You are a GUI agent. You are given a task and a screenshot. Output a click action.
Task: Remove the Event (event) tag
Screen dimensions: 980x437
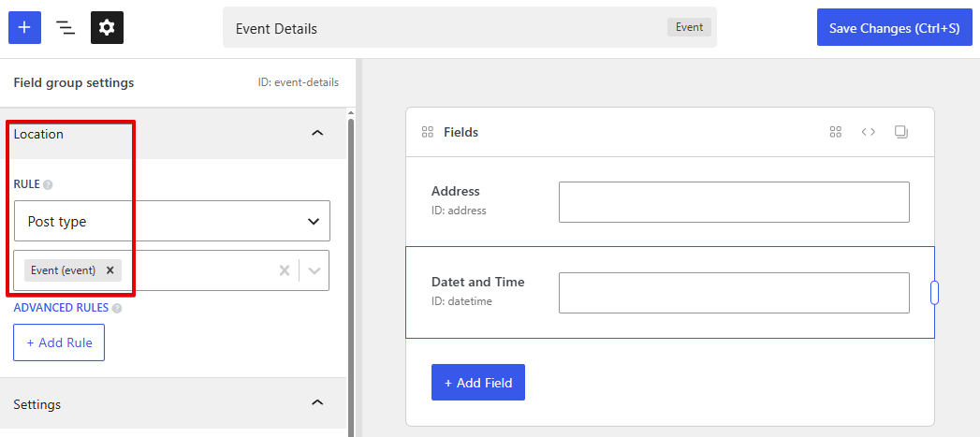(x=110, y=270)
